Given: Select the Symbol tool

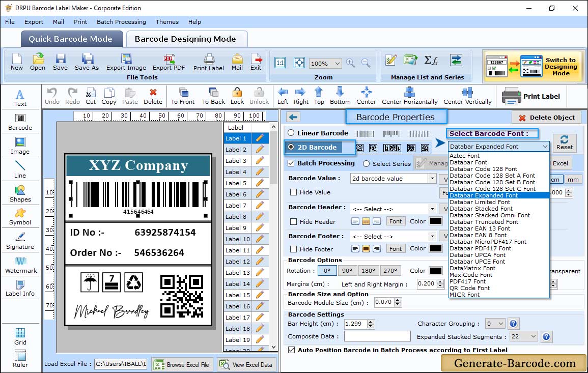Looking at the screenshot, I should [20, 217].
